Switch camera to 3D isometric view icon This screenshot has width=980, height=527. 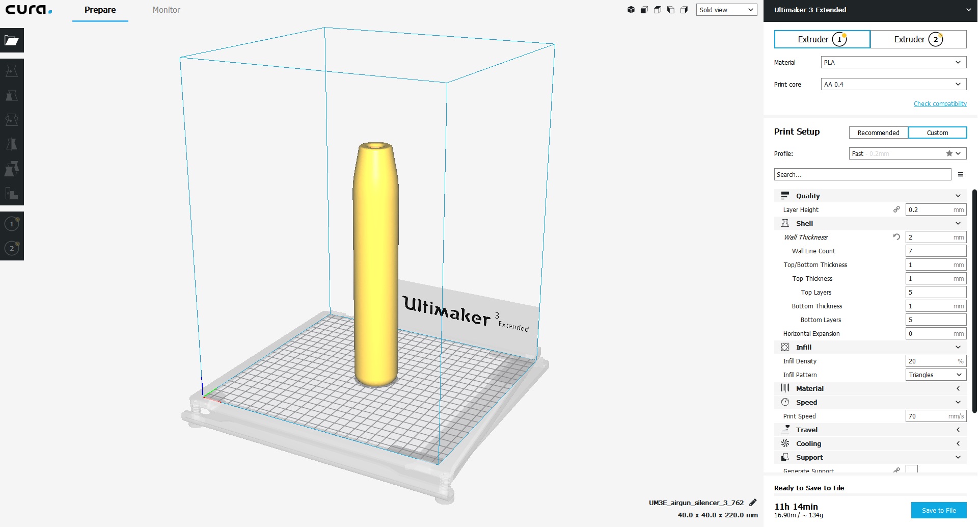[631, 10]
